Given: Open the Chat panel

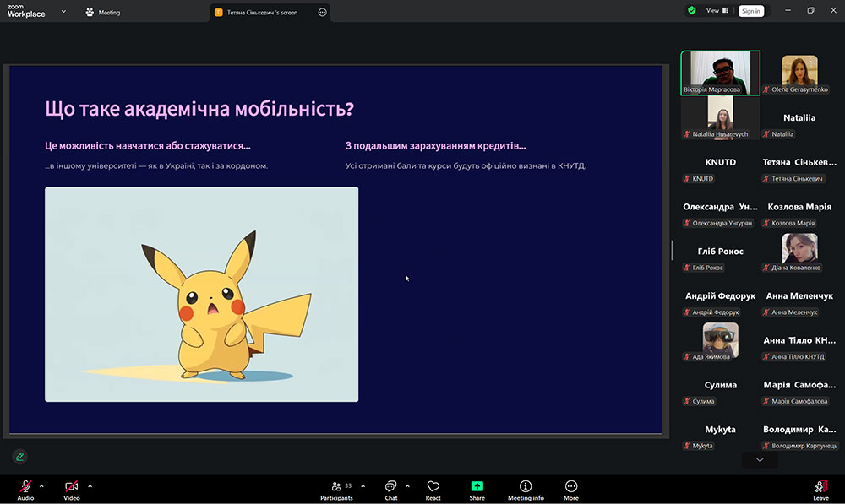Looking at the screenshot, I should [391, 488].
